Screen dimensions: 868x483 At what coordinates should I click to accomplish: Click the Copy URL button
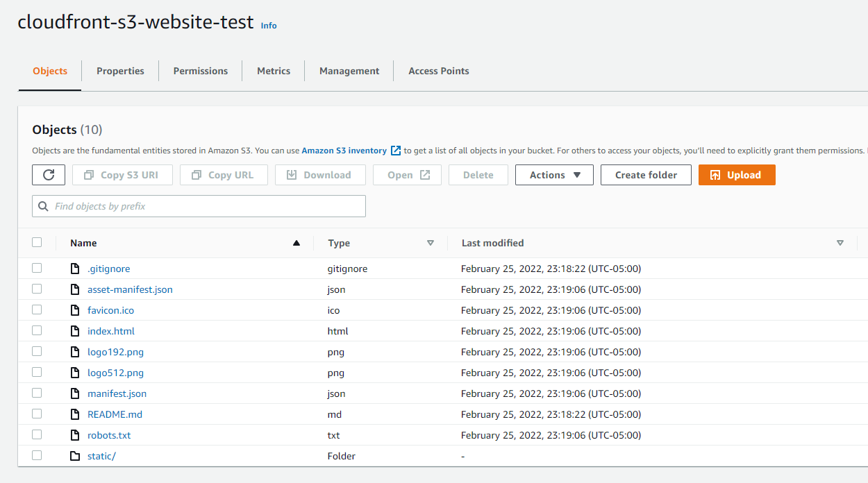tap(224, 175)
